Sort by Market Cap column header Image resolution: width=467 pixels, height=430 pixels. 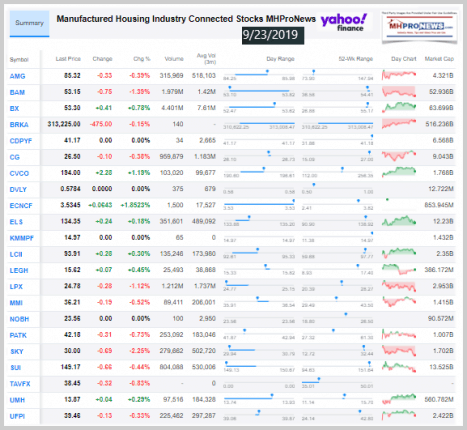[439, 59]
